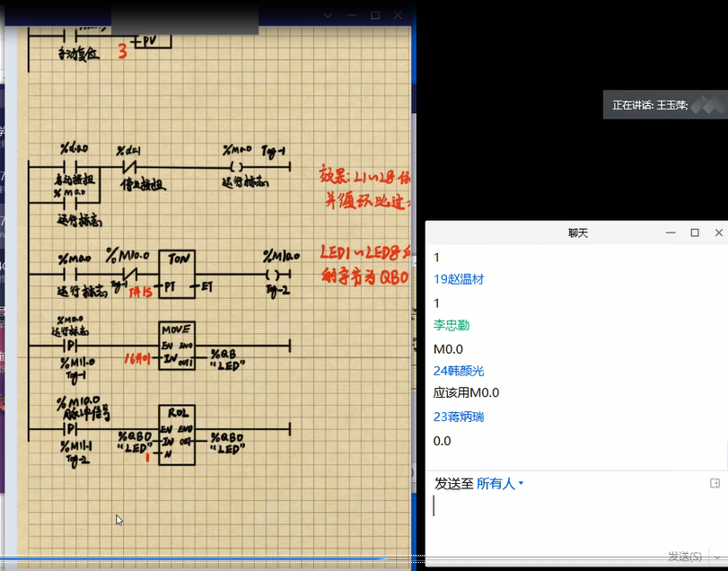Click the playback progress bar at bottom
The image size is (728, 571).
point(206,559)
